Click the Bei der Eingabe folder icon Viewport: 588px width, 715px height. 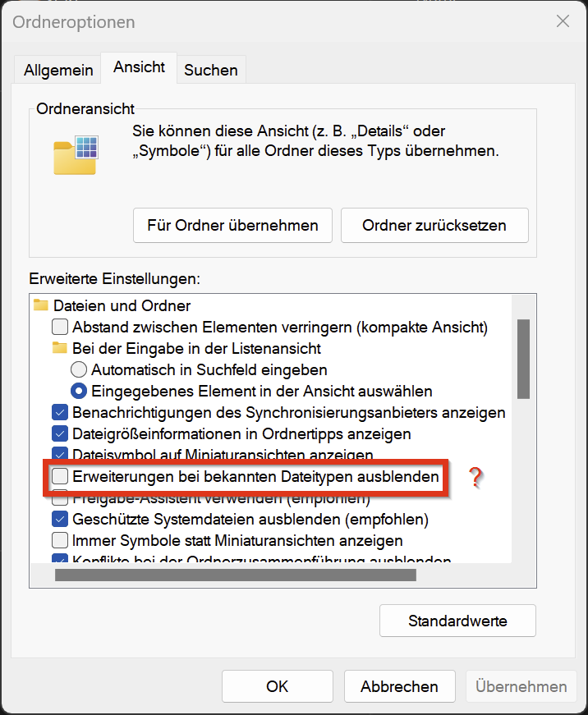[x=60, y=348]
